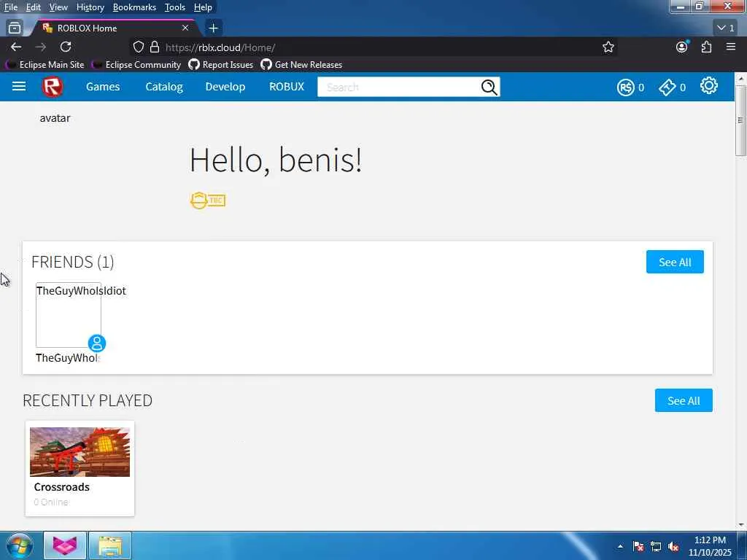747x560 pixels.
Task: Select the ROBLOX Home tab
Action: [116, 28]
